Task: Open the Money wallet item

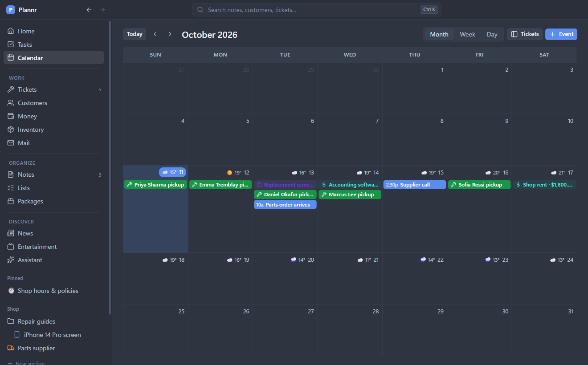Action: (54, 116)
